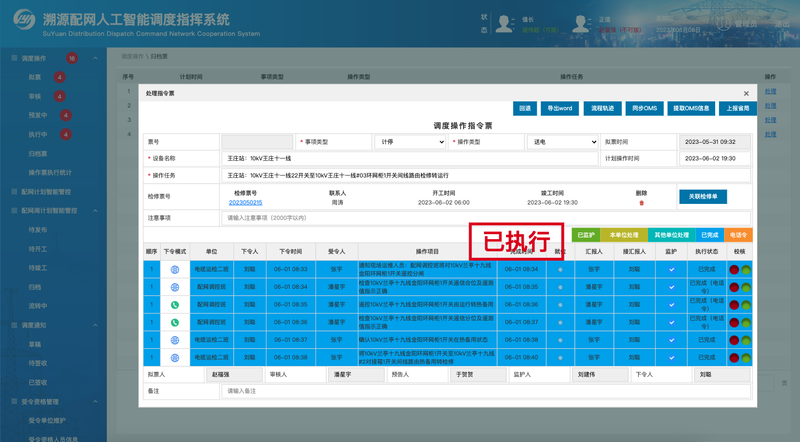The width and height of the screenshot is (800, 442).
Task: Toggle 监护 checkbox in 08:33 row
Action: point(671,269)
